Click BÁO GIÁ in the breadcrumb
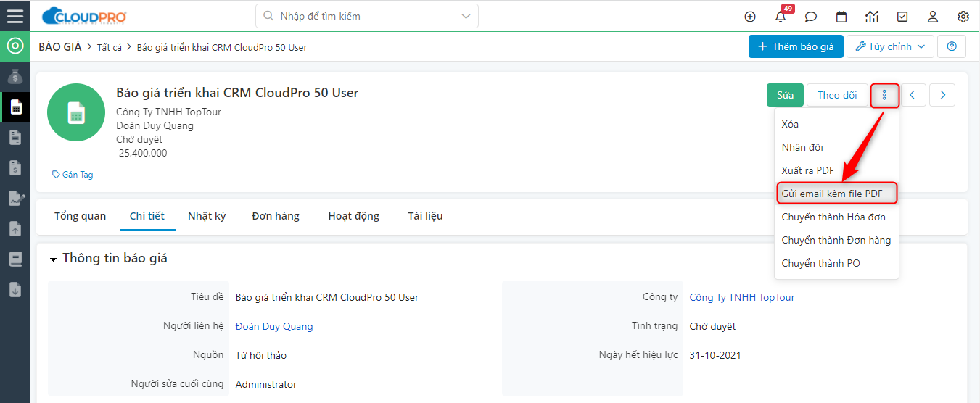This screenshot has height=403, width=980. point(60,46)
